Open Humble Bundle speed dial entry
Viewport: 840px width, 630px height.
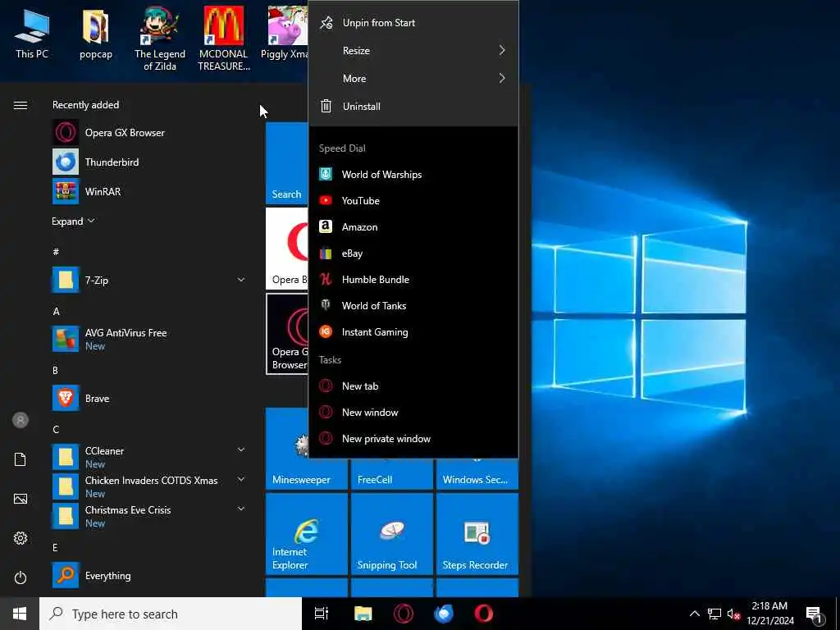pyautogui.click(x=413, y=280)
